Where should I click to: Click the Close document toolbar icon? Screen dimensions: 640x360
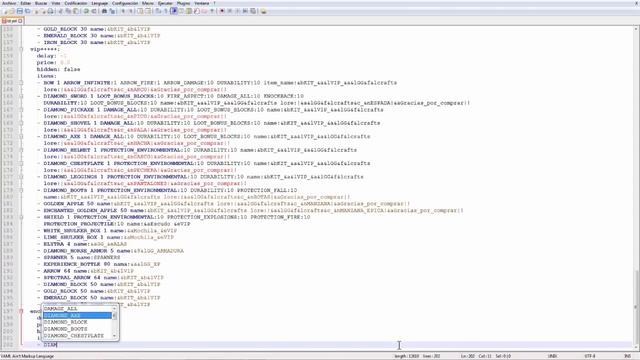pos(37,11)
